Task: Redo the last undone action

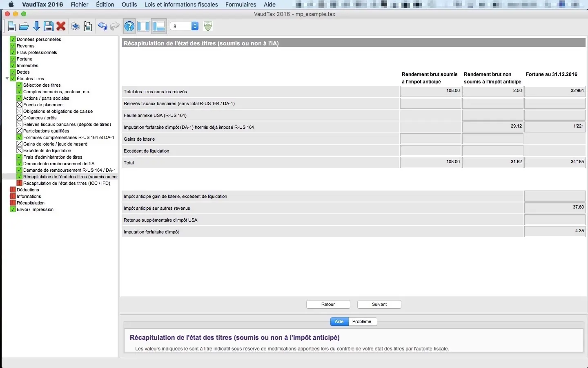Action: coord(115,27)
